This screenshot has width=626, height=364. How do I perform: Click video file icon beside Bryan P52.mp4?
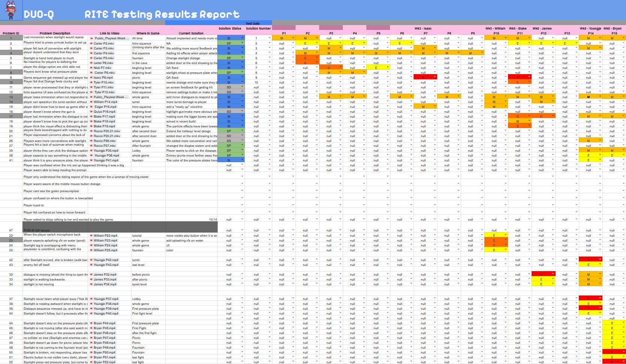91,362
